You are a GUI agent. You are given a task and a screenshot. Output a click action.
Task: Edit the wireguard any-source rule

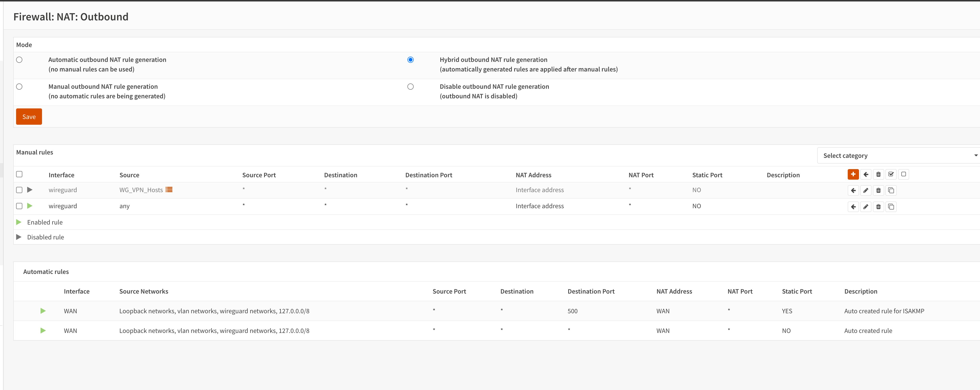(x=866, y=207)
